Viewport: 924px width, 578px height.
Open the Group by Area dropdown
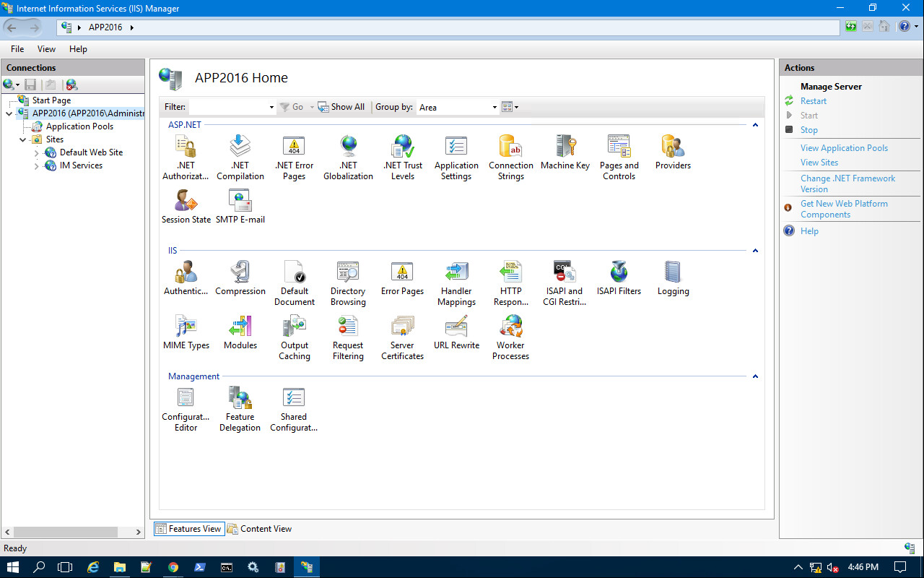click(x=493, y=106)
